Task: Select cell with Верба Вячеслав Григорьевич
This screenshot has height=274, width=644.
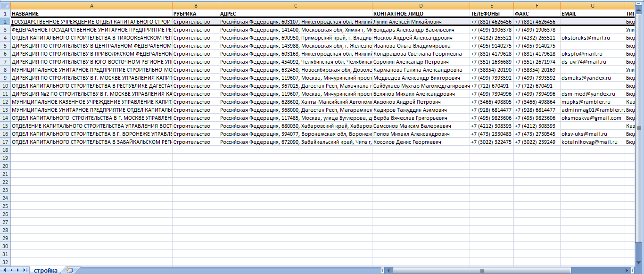Action: [421, 118]
